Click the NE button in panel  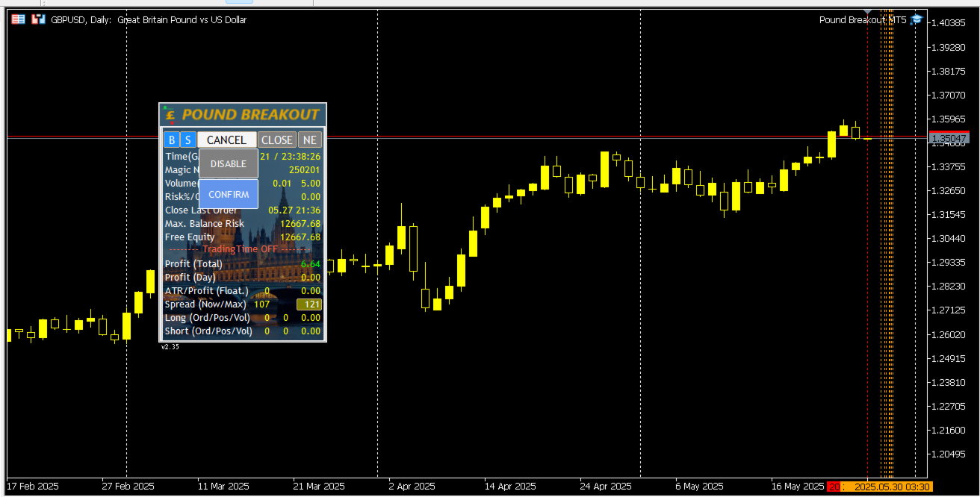coord(310,140)
